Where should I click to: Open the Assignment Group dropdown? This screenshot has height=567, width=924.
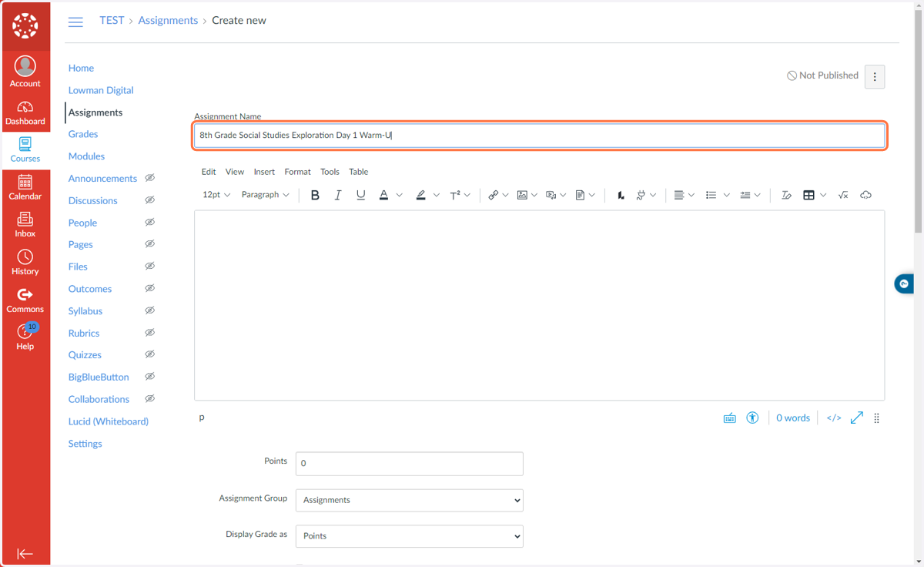(x=410, y=500)
